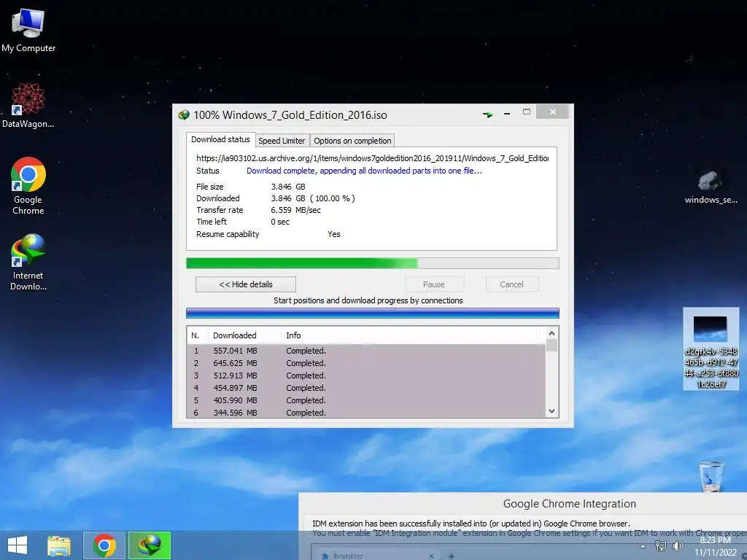Screen dimensions: 747x560
Task: Open the DataWagon desktop shortcut
Action: pyautogui.click(x=28, y=105)
